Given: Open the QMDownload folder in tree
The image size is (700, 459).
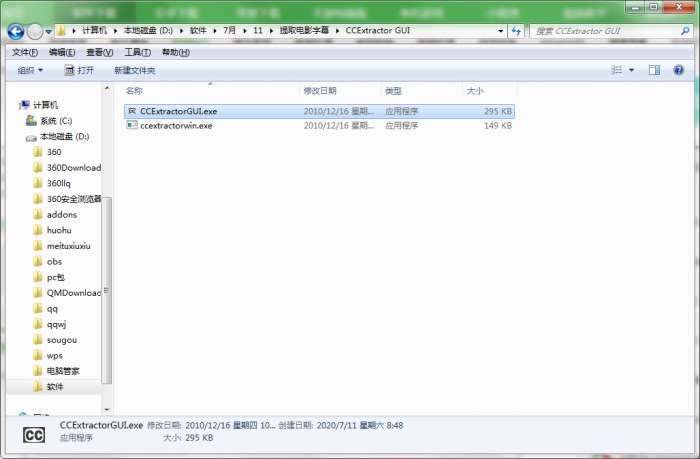Looking at the screenshot, I should [x=74, y=293].
